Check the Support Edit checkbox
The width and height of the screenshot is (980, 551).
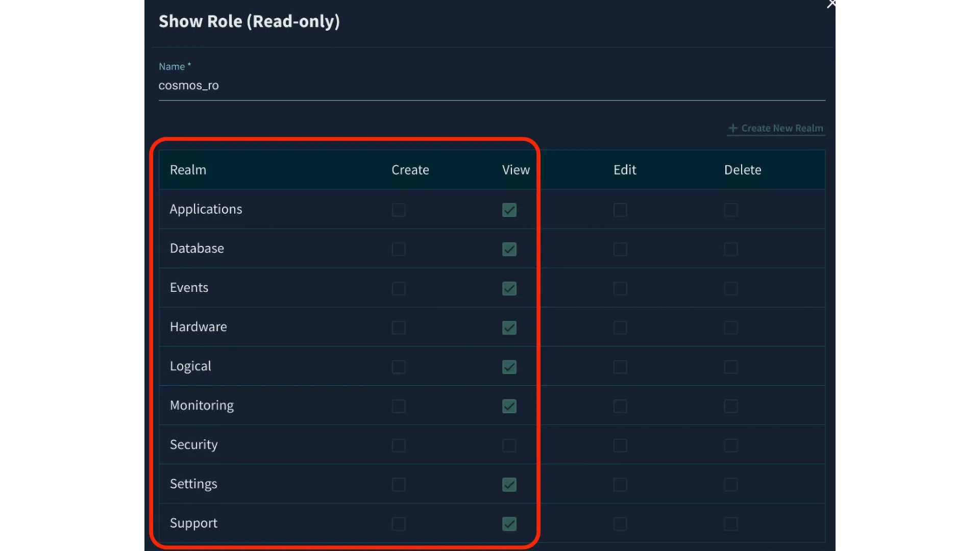620,524
